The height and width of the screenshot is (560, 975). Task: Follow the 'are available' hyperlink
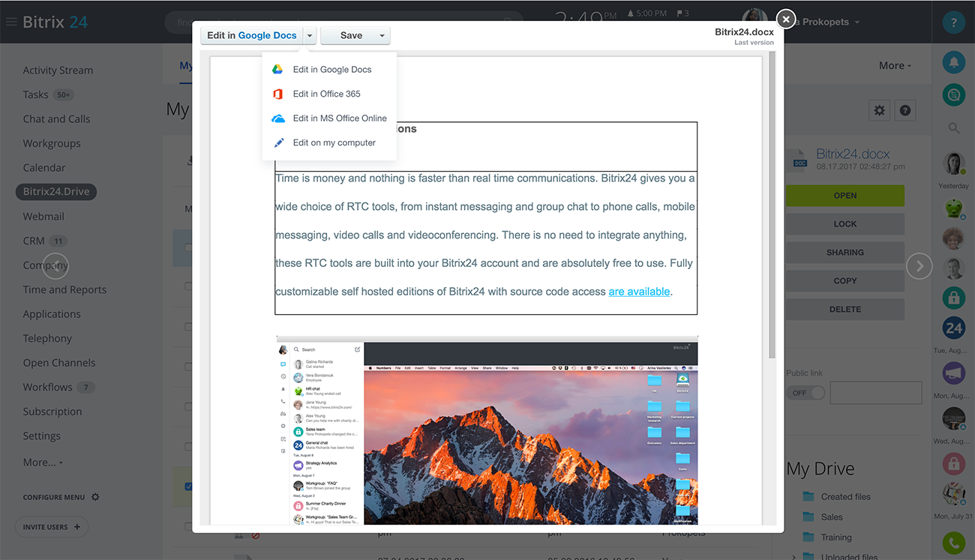(x=639, y=292)
